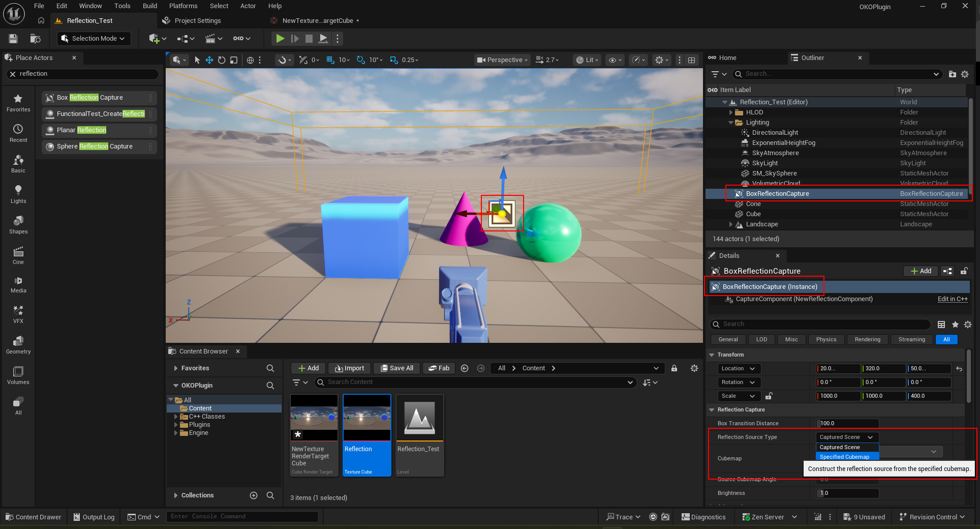Click the Stop simulation button
980x529 pixels.
click(309, 39)
